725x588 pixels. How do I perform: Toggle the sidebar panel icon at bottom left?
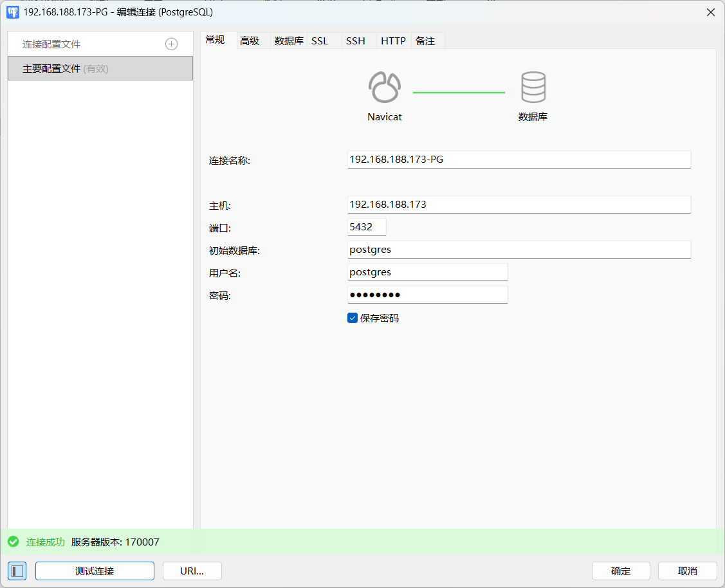click(x=17, y=571)
